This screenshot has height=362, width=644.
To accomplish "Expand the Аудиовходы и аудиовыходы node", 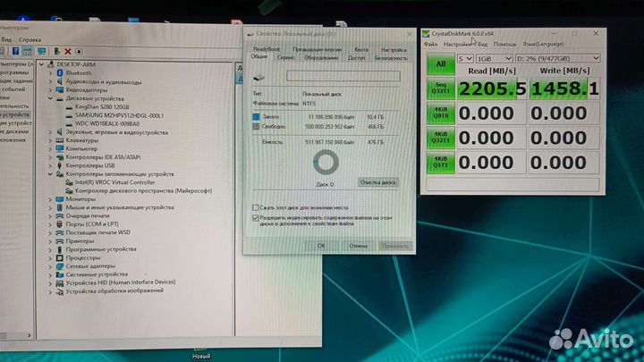I will click(50, 81).
